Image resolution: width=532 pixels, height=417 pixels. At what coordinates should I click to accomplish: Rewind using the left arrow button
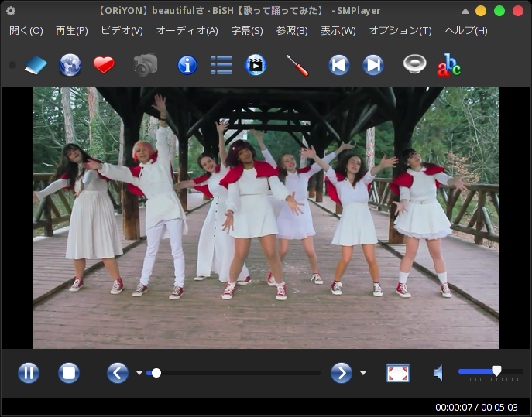click(x=118, y=373)
